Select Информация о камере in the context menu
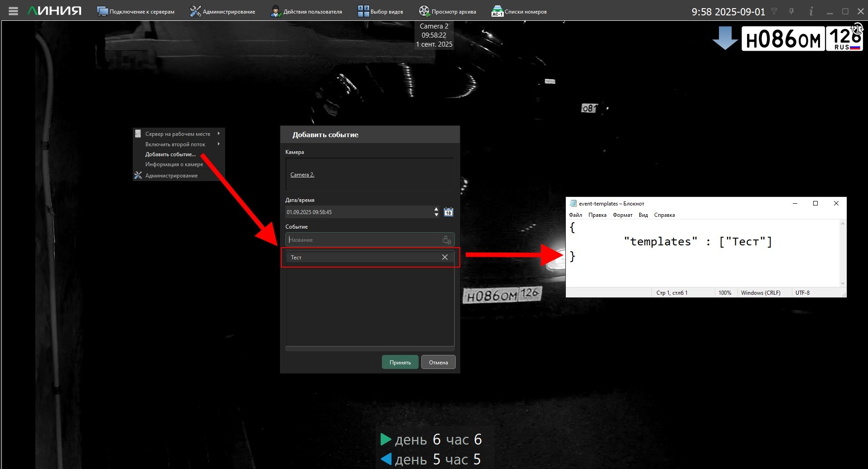868x469 pixels. coord(174,164)
